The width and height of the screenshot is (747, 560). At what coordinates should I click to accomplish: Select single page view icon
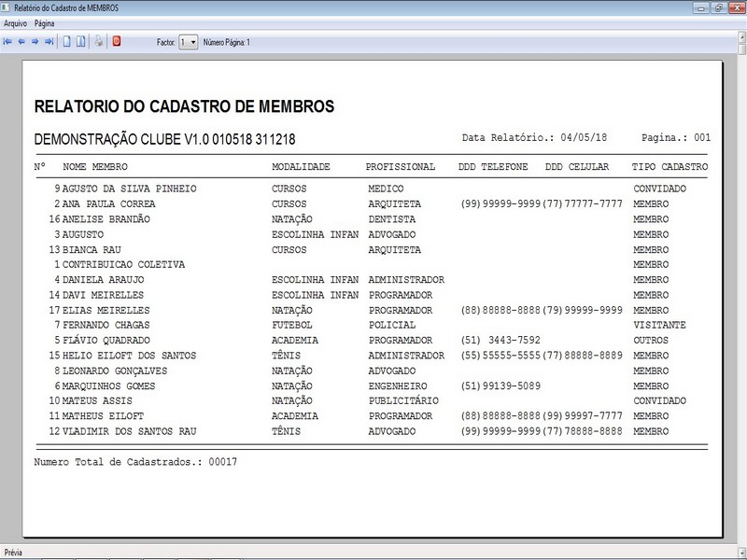point(66,42)
